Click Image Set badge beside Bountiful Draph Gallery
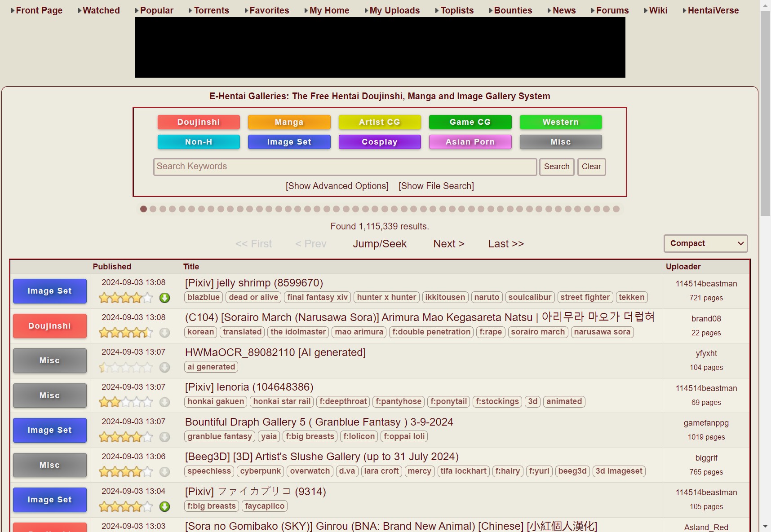Viewport: 771px width, 532px height. pos(49,430)
